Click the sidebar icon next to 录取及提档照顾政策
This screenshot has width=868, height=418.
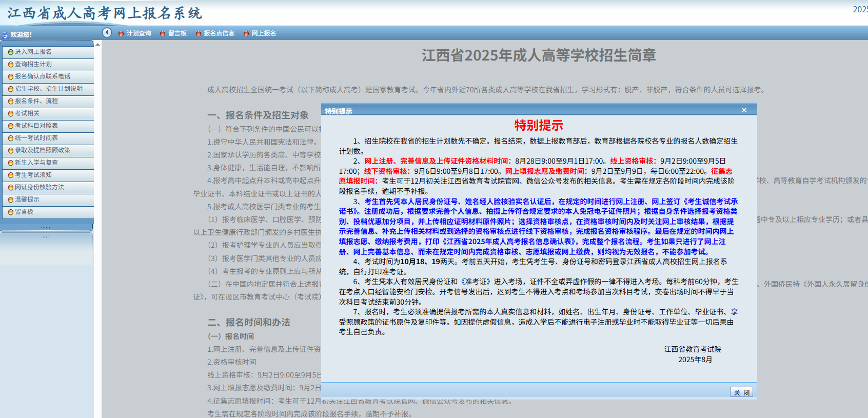pos(11,151)
